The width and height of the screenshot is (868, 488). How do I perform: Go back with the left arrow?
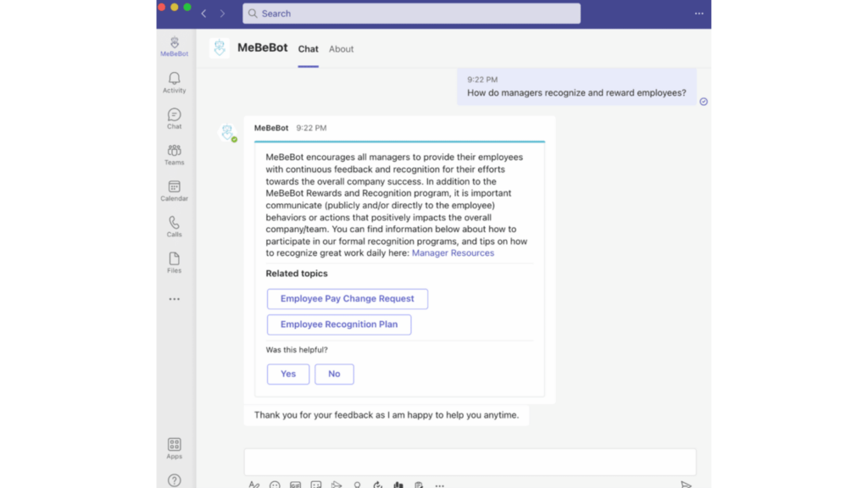[203, 14]
